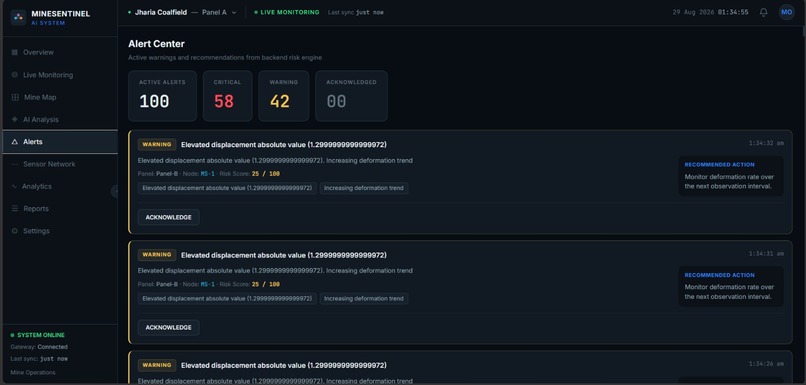Click the AI Analysis sparkle icon

14,119
